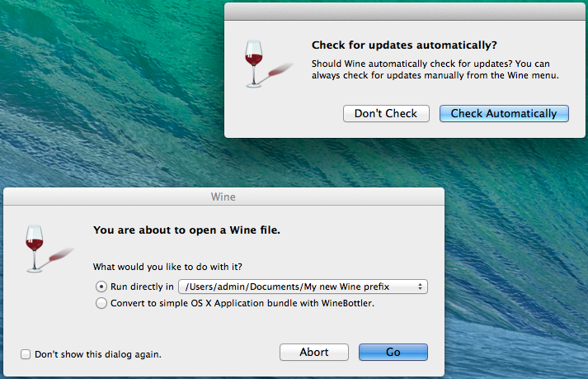Click the Wine dialog title bar
Image resolution: width=588 pixels, height=379 pixels.
223,197
